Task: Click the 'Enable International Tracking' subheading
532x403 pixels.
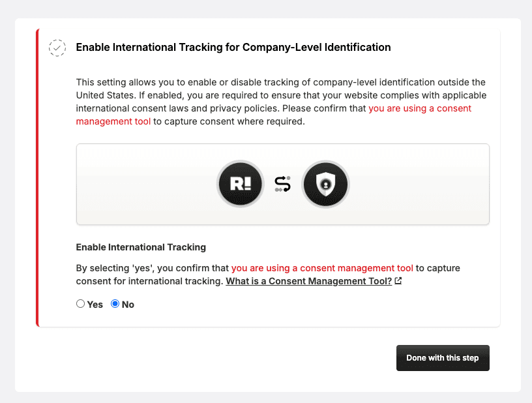Action: point(141,247)
